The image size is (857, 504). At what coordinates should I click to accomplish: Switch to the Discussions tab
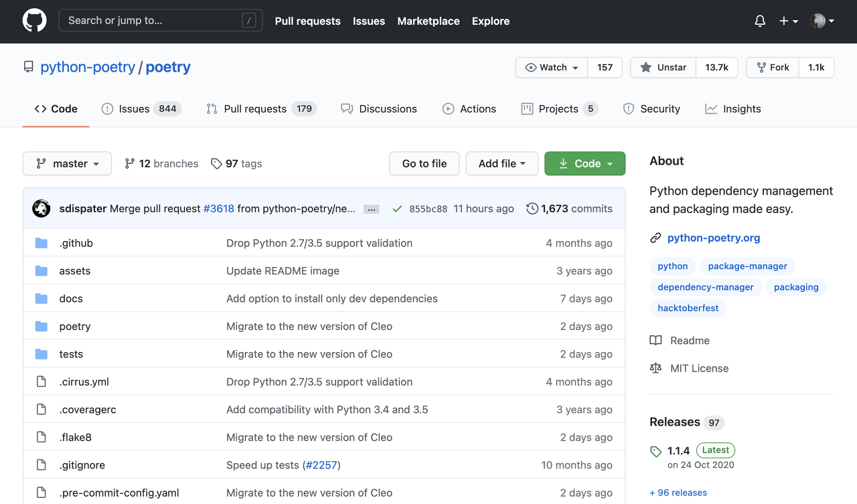(379, 109)
